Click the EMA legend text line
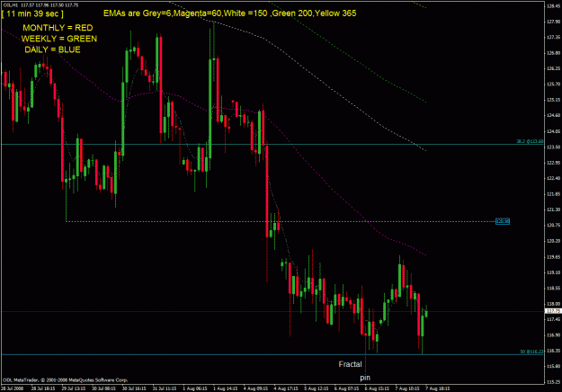This screenshot has height=392, width=562. tap(230, 13)
